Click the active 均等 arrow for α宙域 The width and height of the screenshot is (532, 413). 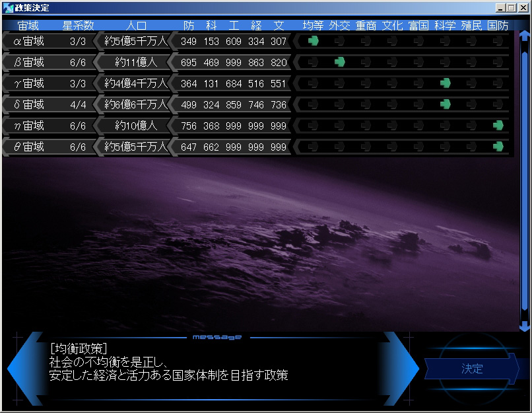pyautogui.click(x=313, y=41)
